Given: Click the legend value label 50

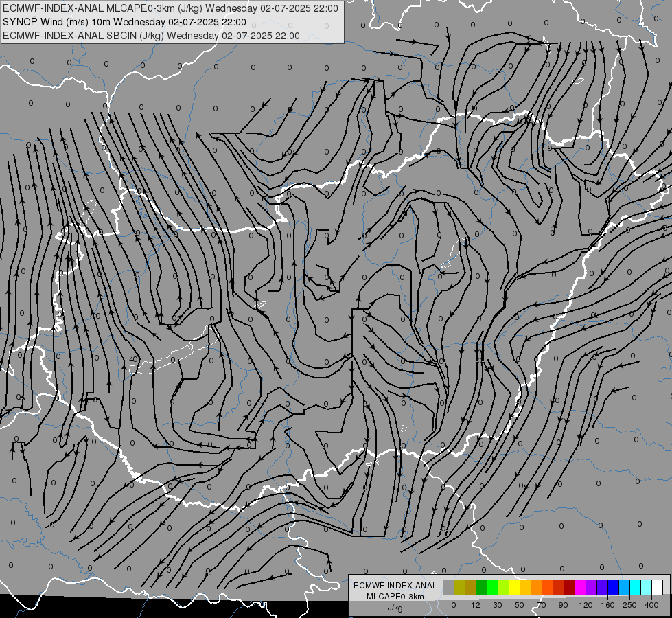Looking at the screenshot, I should (x=520, y=605).
